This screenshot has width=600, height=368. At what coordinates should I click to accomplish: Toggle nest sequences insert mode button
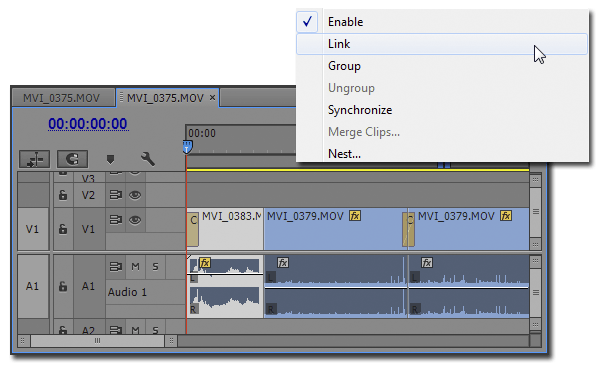coord(35,159)
